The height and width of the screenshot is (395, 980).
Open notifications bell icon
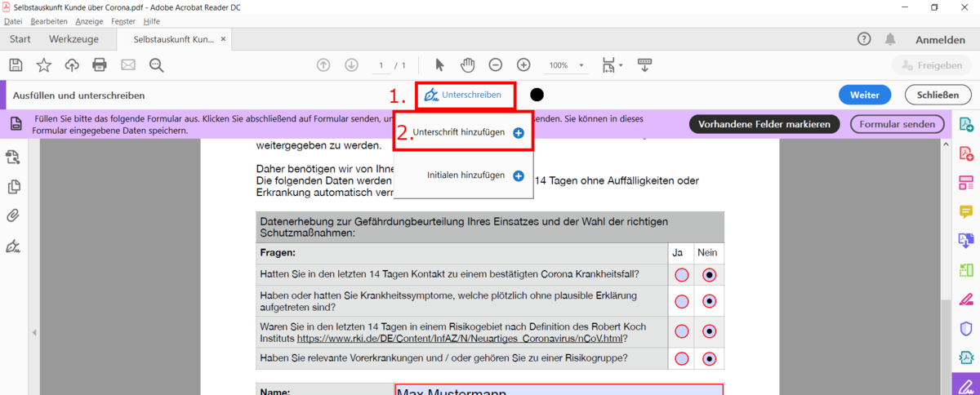[890, 39]
